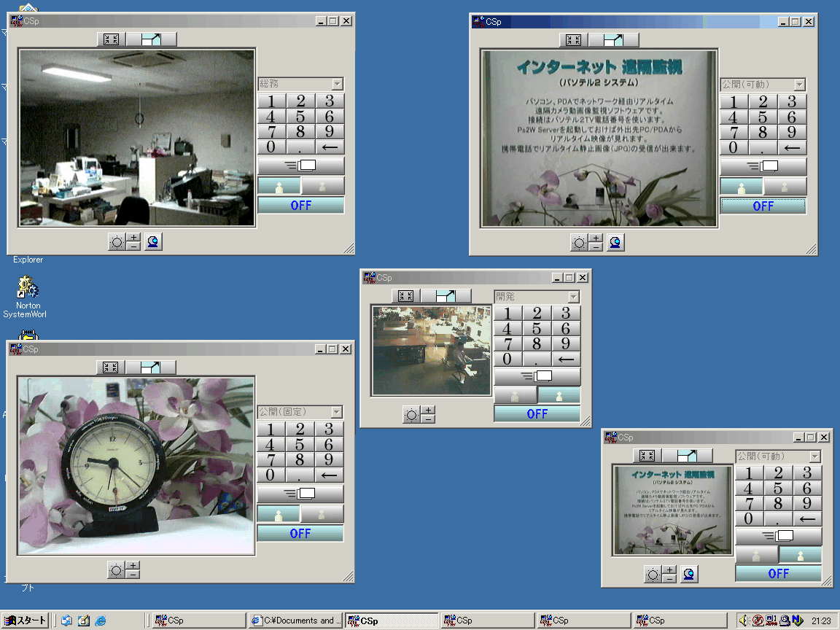The image size is (840, 630).
Task: Open Internet Explorer from the quick launch bar
Action: tap(101, 621)
